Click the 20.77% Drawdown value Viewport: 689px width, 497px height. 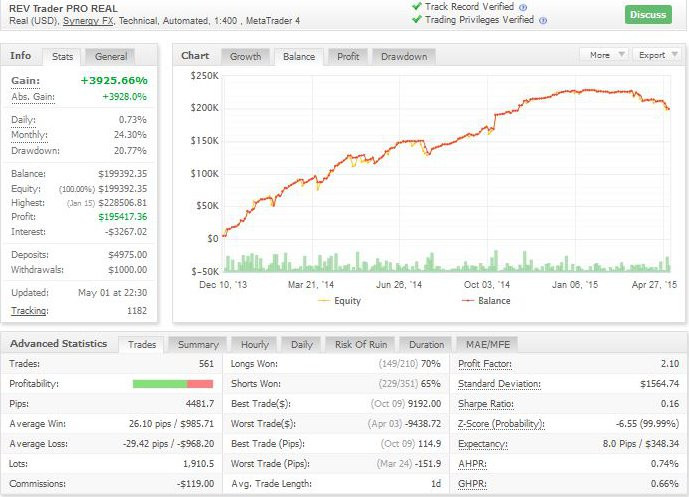(x=132, y=150)
